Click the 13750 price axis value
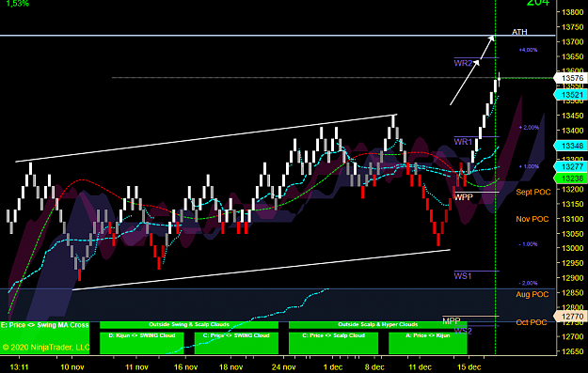Viewport: 588px width, 373px height. [x=572, y=27]
